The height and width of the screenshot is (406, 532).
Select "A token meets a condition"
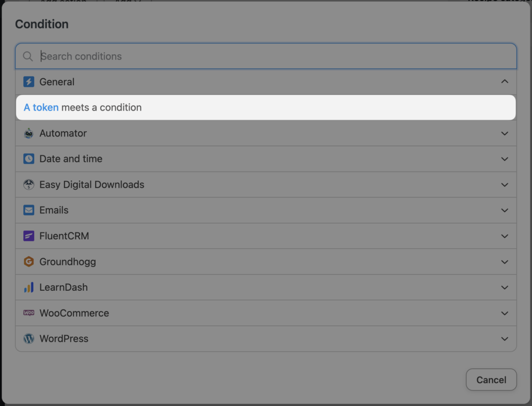pos(83,107)
